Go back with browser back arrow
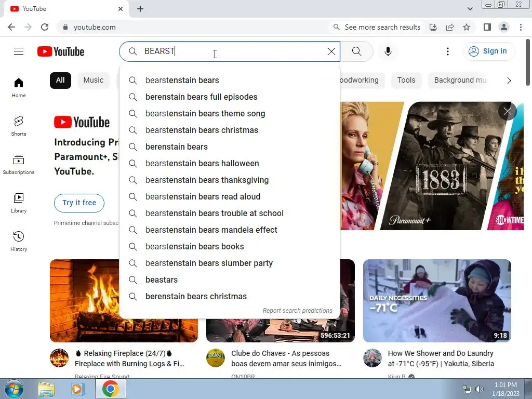The image size is (532, 399). pos(11,27)
